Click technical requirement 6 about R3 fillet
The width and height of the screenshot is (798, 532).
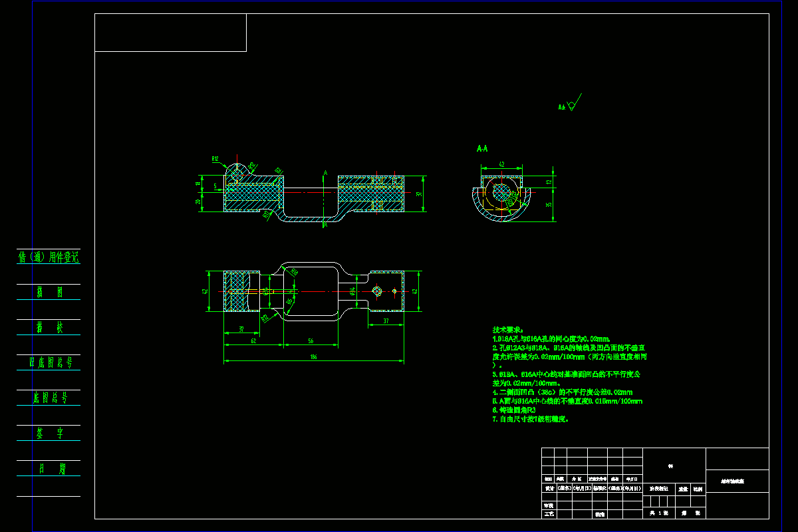pos(514,410)
